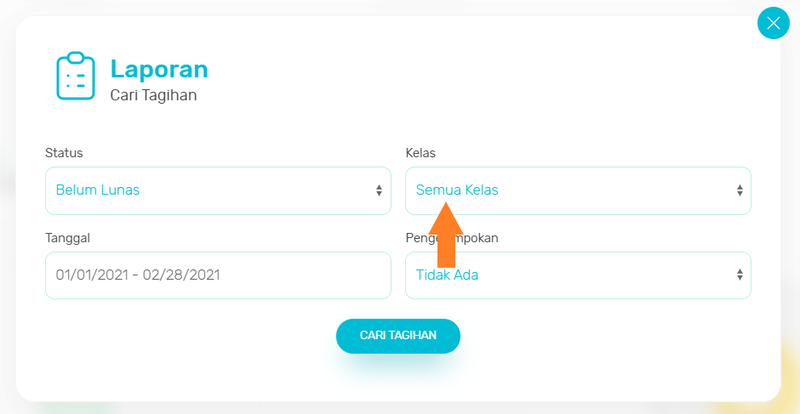The height and width of the screenshot is (414, 800).
Task: Click the Pengelompokan field label
Action: click(452, 238)
